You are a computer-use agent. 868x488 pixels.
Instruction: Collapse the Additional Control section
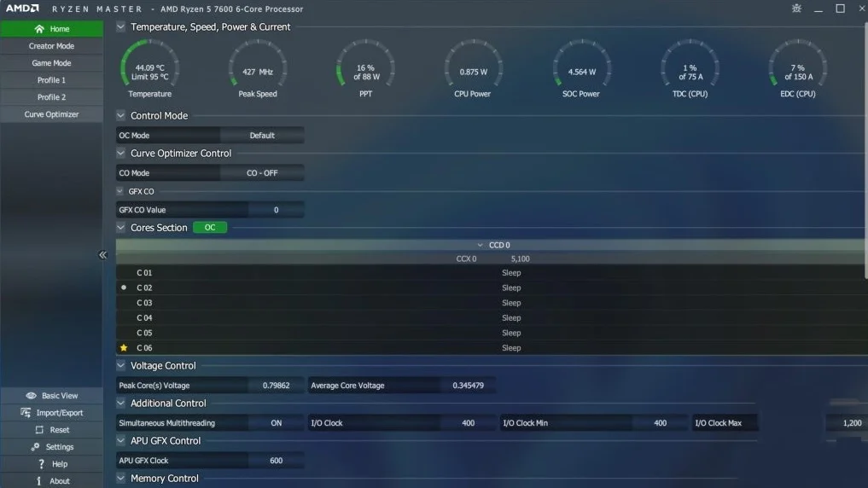(120, 404)
